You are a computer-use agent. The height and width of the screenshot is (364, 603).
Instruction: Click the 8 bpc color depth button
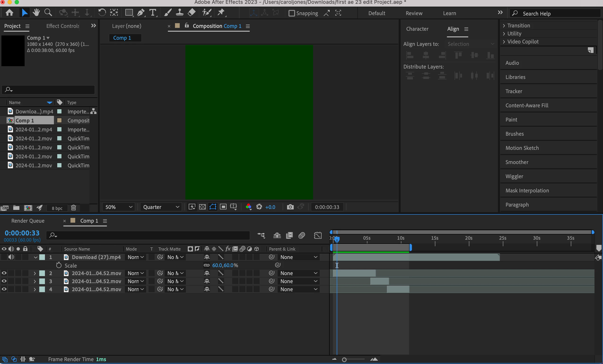coord(57,208)
